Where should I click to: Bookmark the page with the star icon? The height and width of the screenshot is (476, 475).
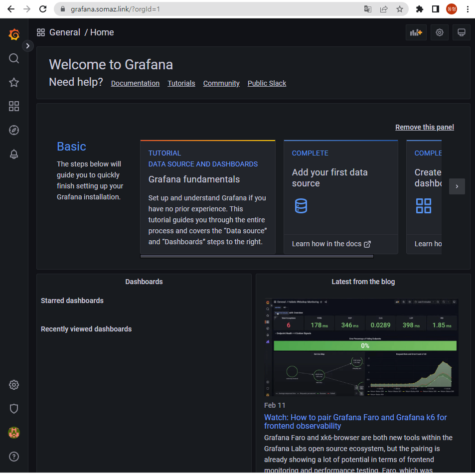click(x=400, y=9)
